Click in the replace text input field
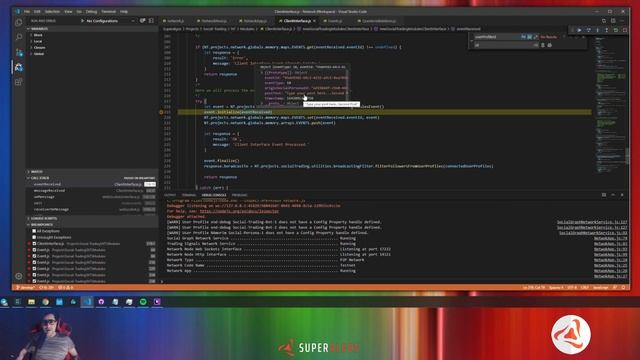Viewport: 640px width, 360px height. 506,45
